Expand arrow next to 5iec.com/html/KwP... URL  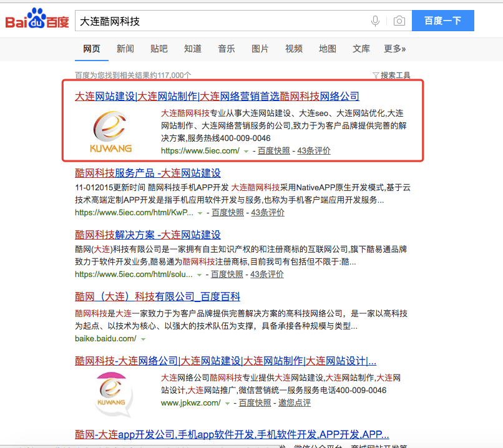200,213
